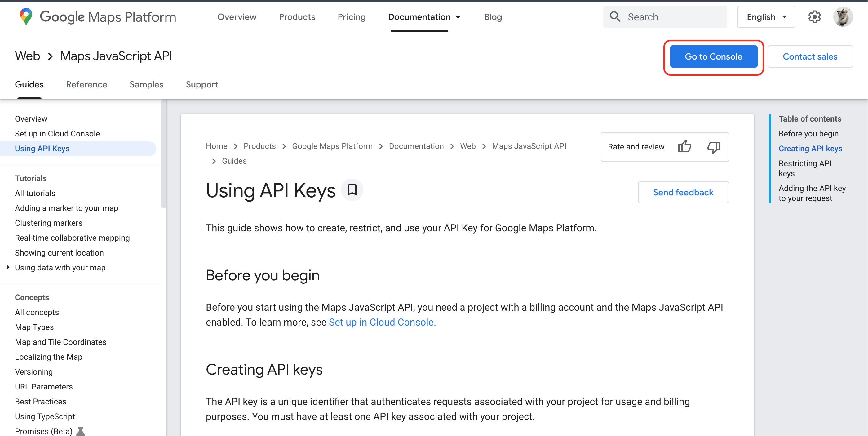Click the Maps JavaScript API breadcrumb link

pos(529,146)
